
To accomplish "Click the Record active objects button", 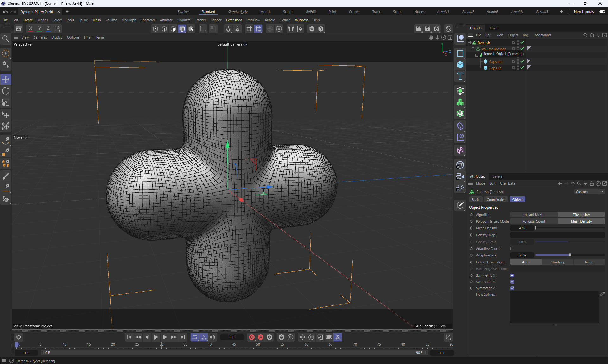I will click(251, 337).
